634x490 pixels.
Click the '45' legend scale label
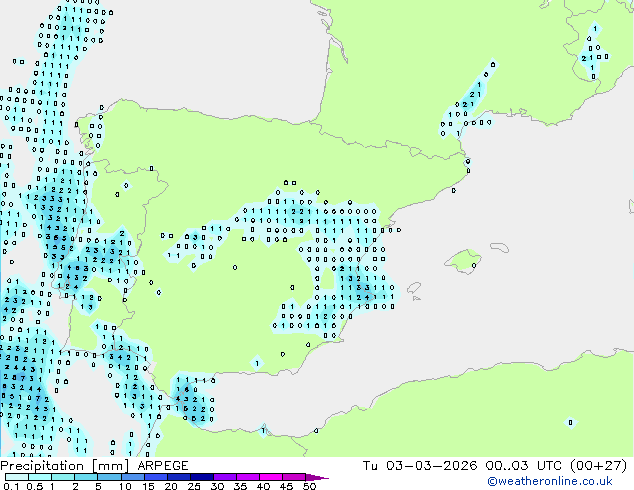pyautogui.click(x=286, y=486)
